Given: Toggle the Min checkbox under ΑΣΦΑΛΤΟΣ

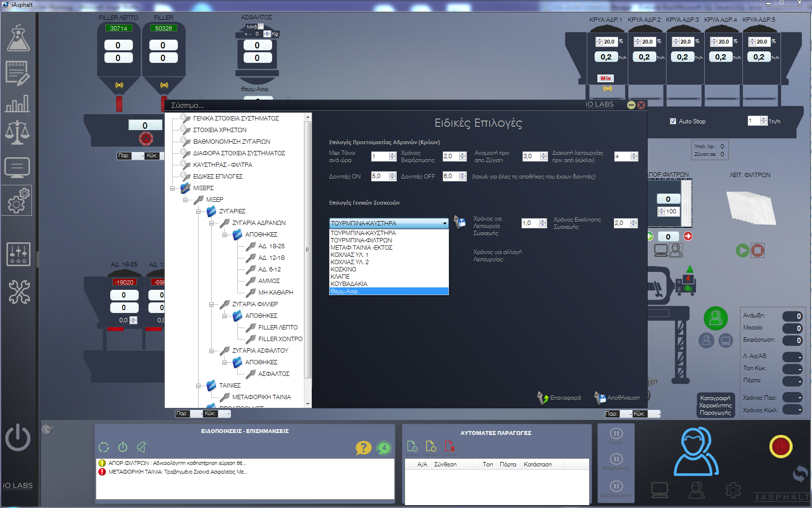Looking at the screenshot, I should tap(261, 27).
